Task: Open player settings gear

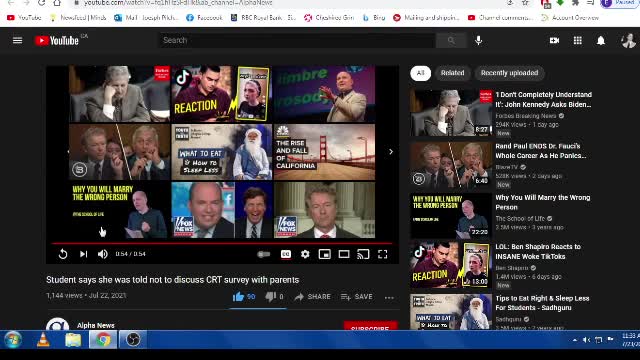Action: [305, 254]
